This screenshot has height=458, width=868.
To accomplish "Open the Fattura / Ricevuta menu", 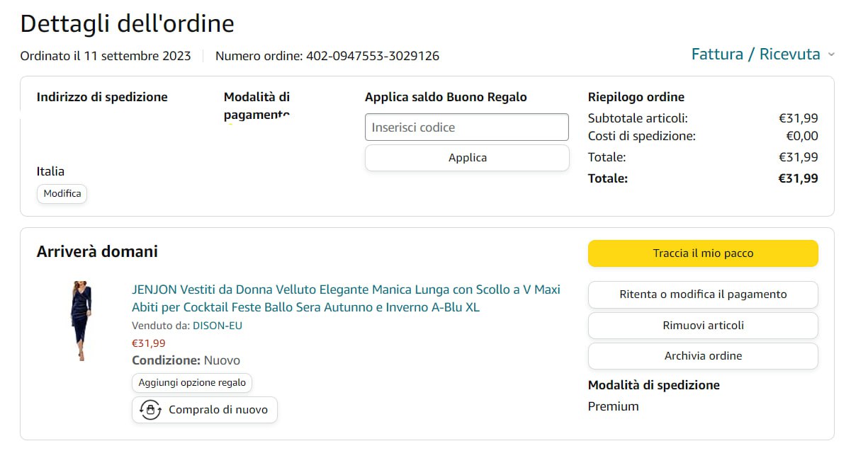I will click(x=755, y=55).
